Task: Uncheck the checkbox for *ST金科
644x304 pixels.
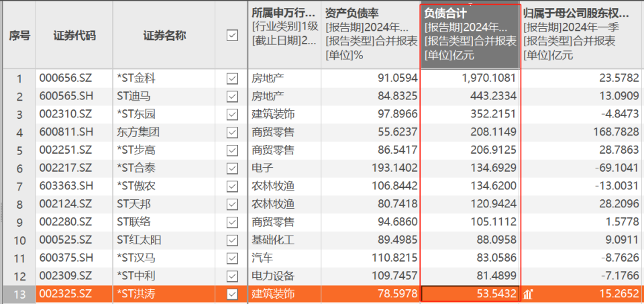Action: 233,79
